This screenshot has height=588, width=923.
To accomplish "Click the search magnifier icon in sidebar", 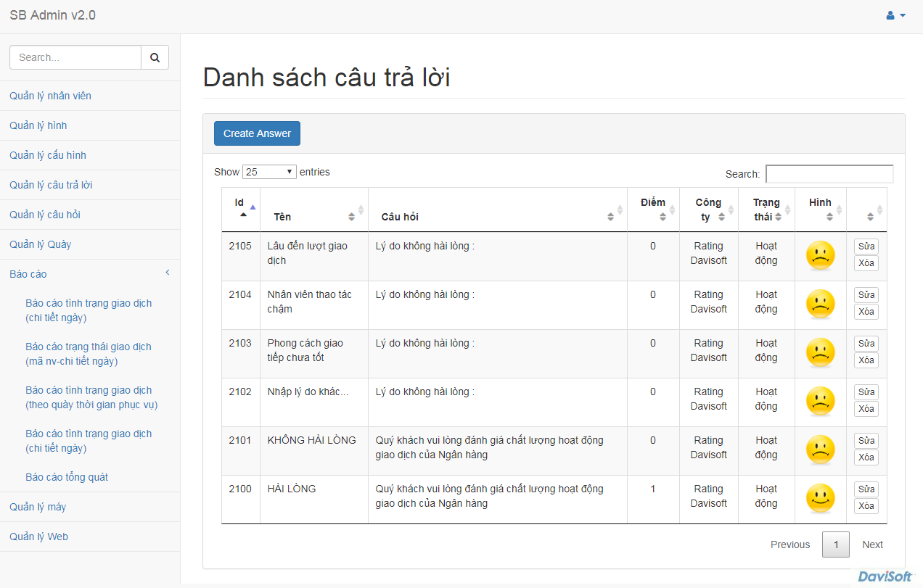I will point(155,57).
